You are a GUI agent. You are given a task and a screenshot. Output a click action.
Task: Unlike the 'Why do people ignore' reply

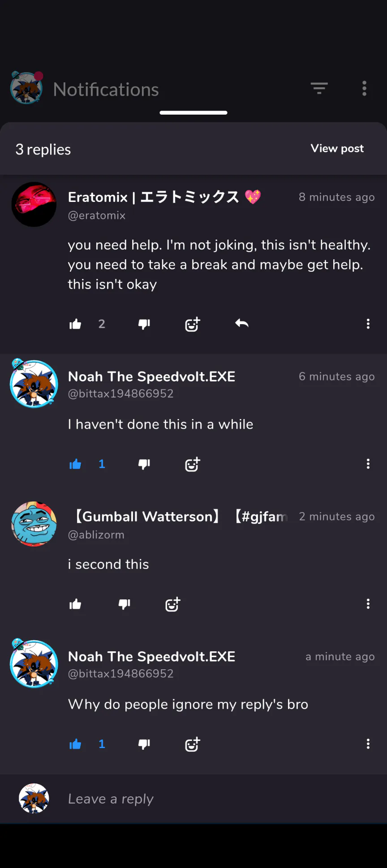pyautogui.click(x=75, y=744)
